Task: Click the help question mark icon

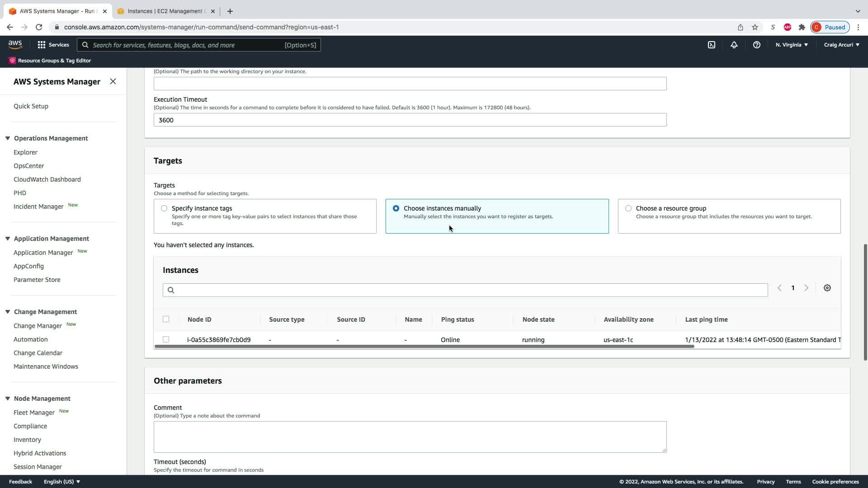Action: (756, 45)
